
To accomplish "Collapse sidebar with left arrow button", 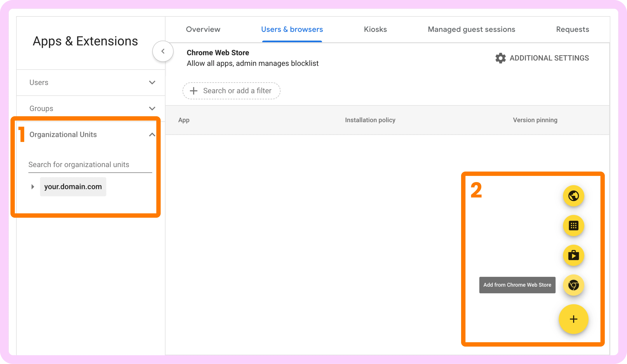I will click(163, 51).
